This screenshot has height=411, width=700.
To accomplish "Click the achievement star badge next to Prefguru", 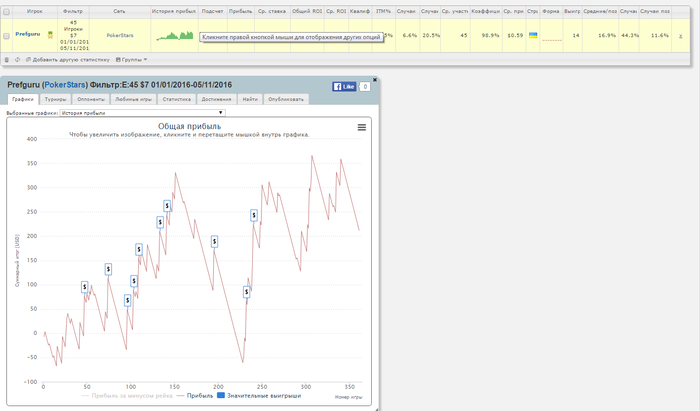I will pyautogui.click(x=50, y=35).
